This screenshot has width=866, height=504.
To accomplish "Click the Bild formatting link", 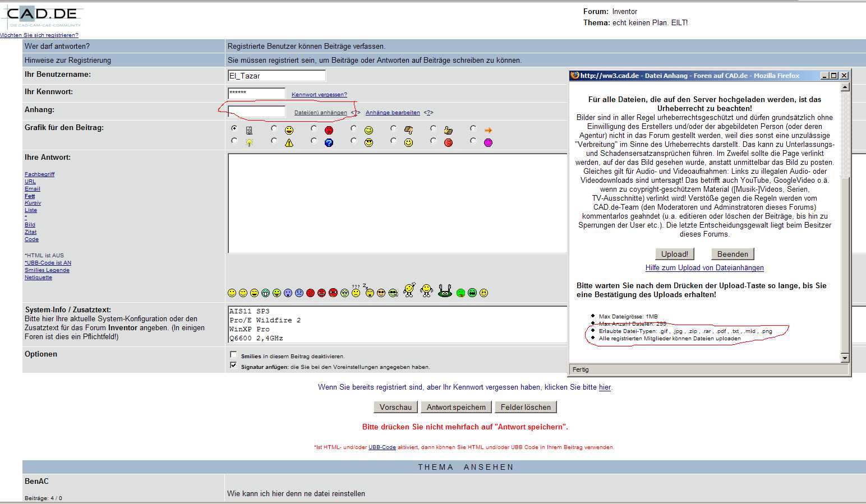I will click(x=30, y=225).
